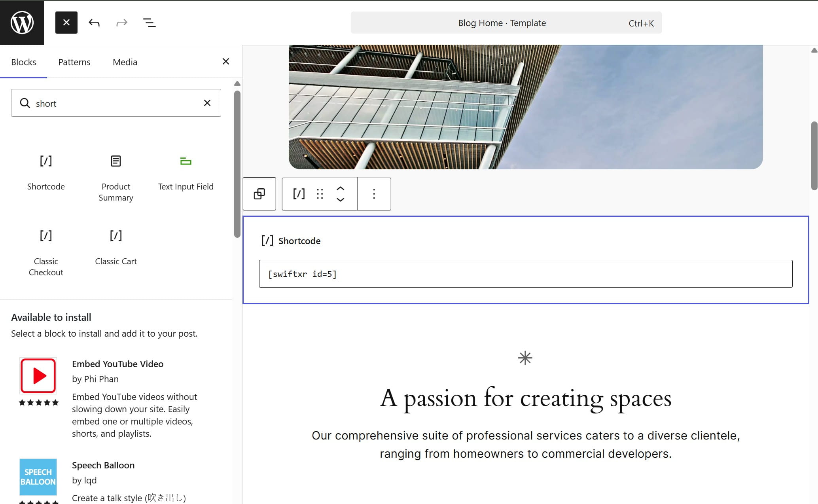This screenshot has width=818, height=504.
Task: Insert the Shortcode block
Action: click(46, 172)
